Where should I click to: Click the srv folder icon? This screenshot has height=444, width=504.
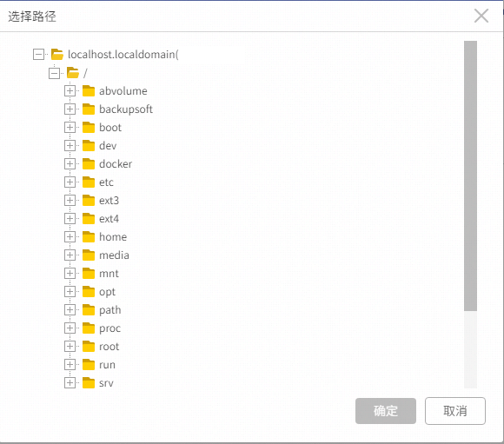[89, 383]
